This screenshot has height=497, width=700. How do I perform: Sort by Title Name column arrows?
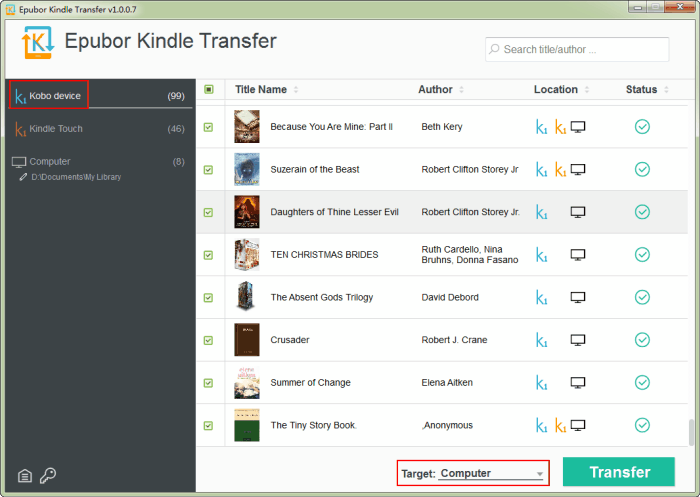point(296,90)
